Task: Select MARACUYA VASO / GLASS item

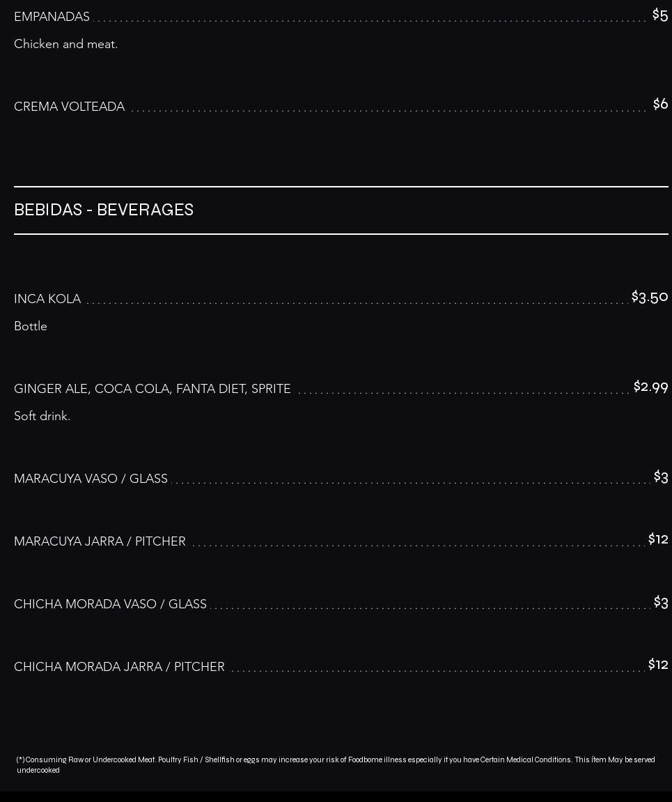Action: 91,478
